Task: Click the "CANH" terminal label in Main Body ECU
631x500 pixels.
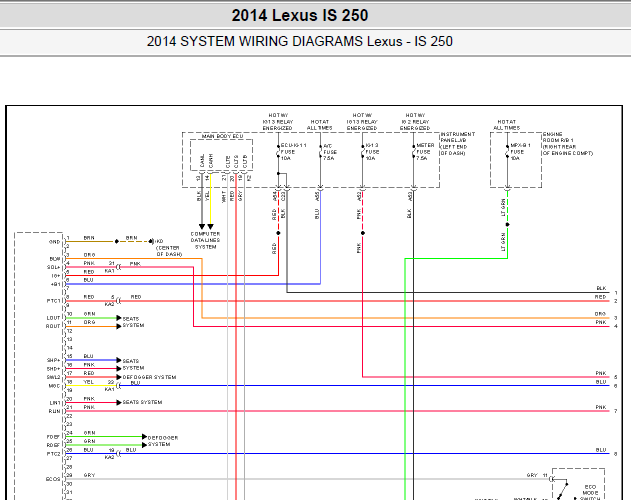Action: [x=210, y=161]
